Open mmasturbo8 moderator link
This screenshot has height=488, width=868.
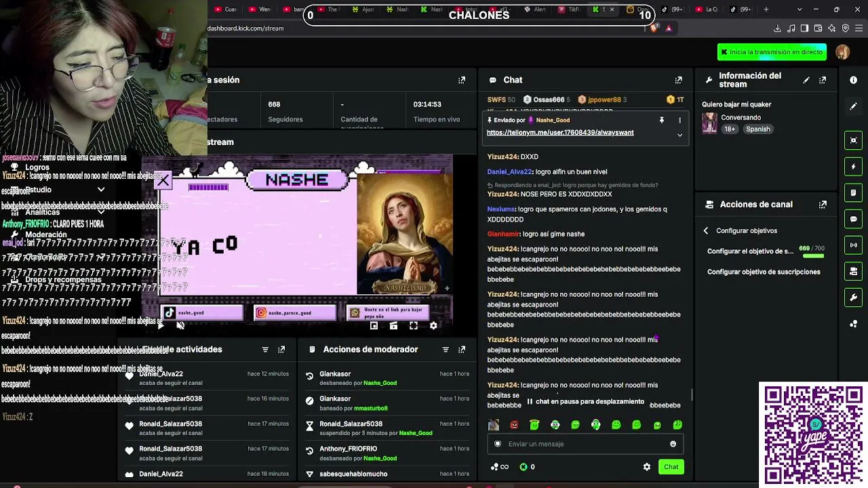371,408
